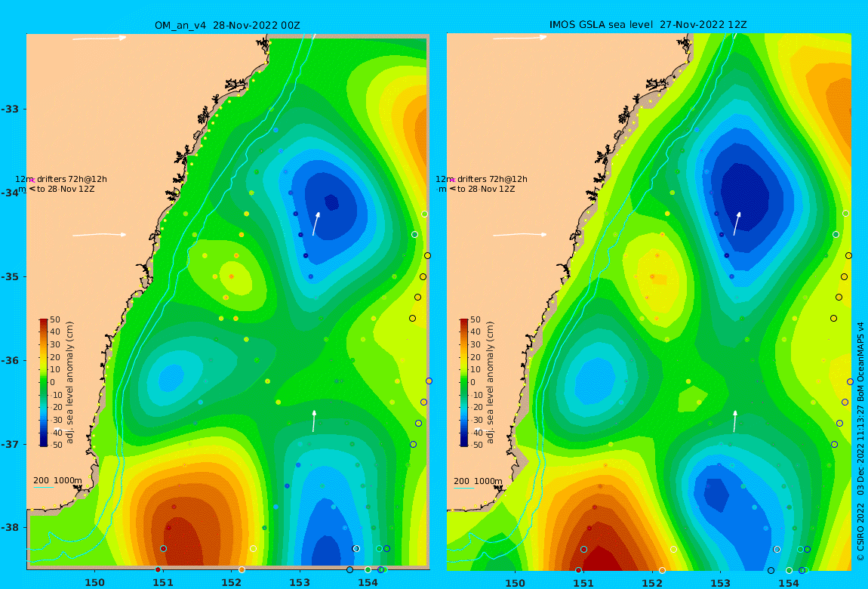
Task: Click the white arrow at top-left of right map
Action: point(520,38)
